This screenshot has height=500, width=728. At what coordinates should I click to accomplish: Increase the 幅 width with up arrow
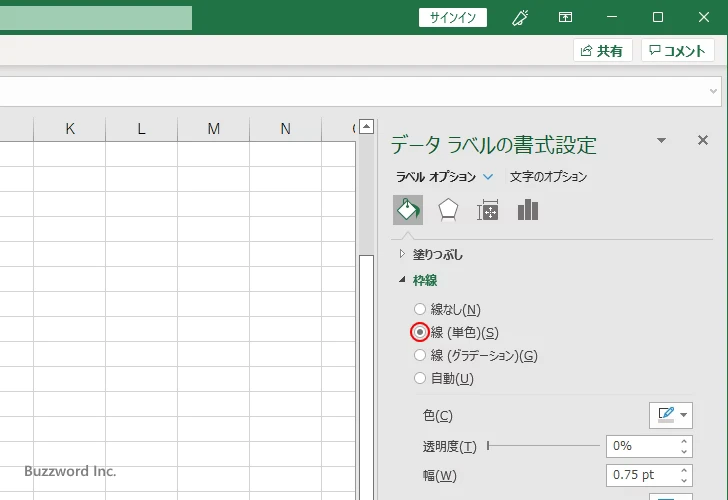(684, 470)
